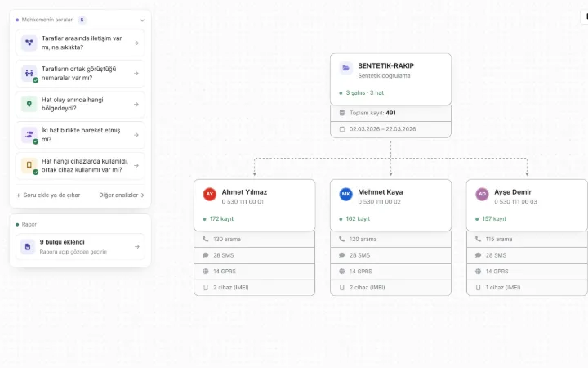This screenshot has height=368, width=588.
Task: Click chat bubble icon beside Ayşe's 28 SMS
Action: coord(478,255)
